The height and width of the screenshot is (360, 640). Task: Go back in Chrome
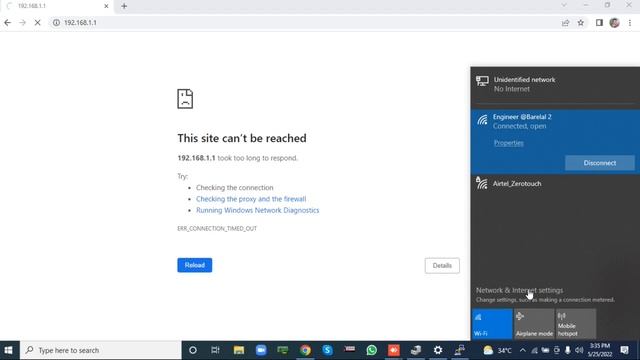7,23
